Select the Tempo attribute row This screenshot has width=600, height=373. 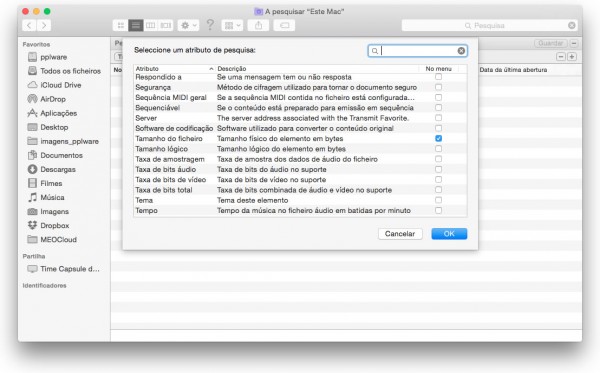coord(300,210)
